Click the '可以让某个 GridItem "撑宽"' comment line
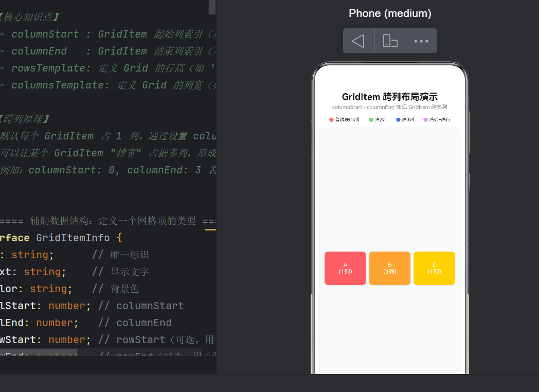Viewport: 539px width, 392px height. click(x=108, y=153)
